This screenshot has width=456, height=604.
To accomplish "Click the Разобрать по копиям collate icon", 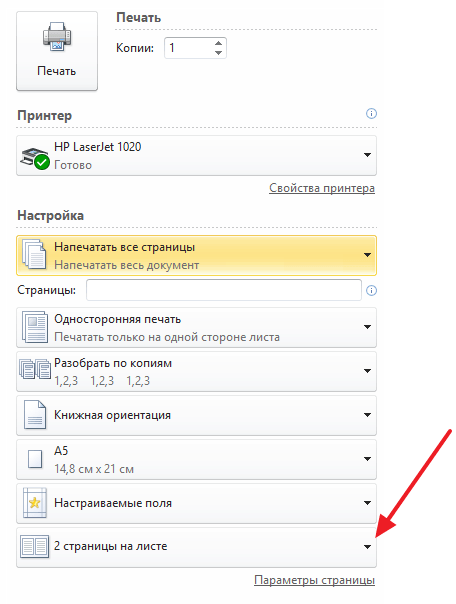I will point(35,369).
